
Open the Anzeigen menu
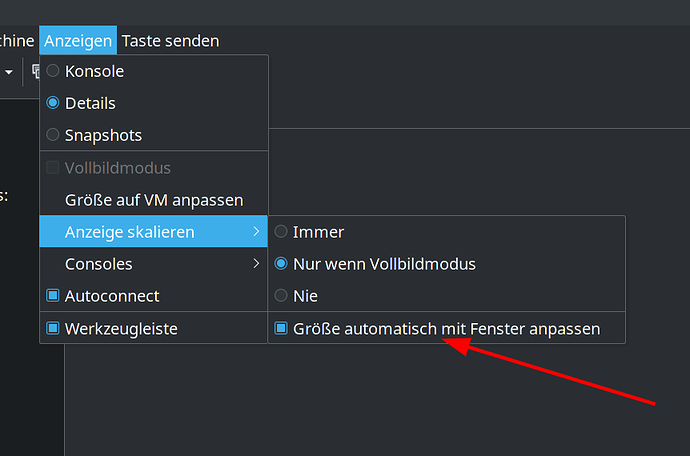click(78, 41)
